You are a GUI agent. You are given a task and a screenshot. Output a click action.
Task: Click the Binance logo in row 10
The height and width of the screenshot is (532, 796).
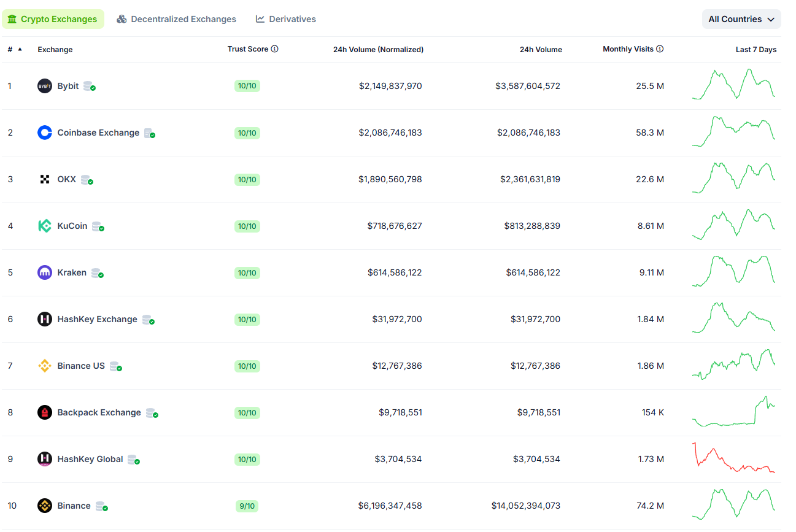45,506
